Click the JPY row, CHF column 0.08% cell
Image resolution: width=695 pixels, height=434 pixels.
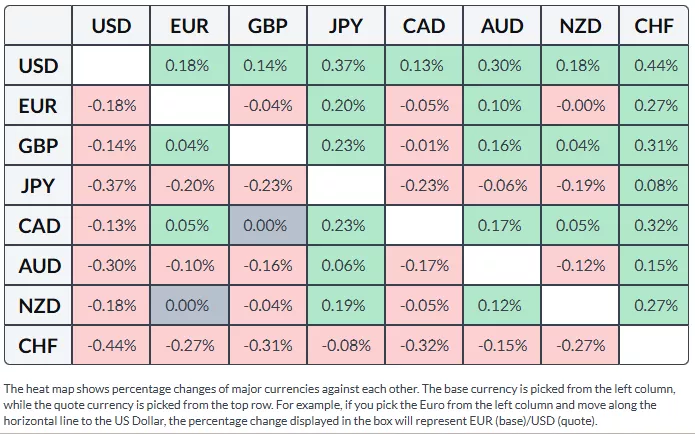(x=653, y=186)
